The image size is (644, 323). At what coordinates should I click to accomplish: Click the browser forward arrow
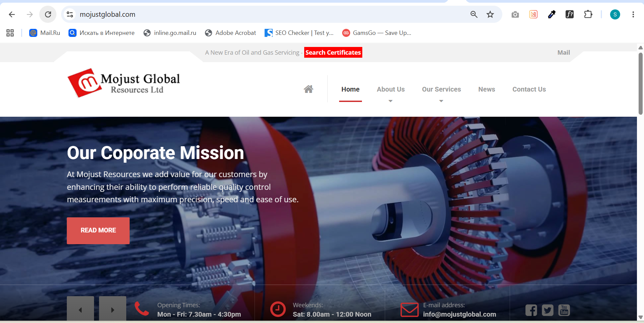click(x=30, y=14)
